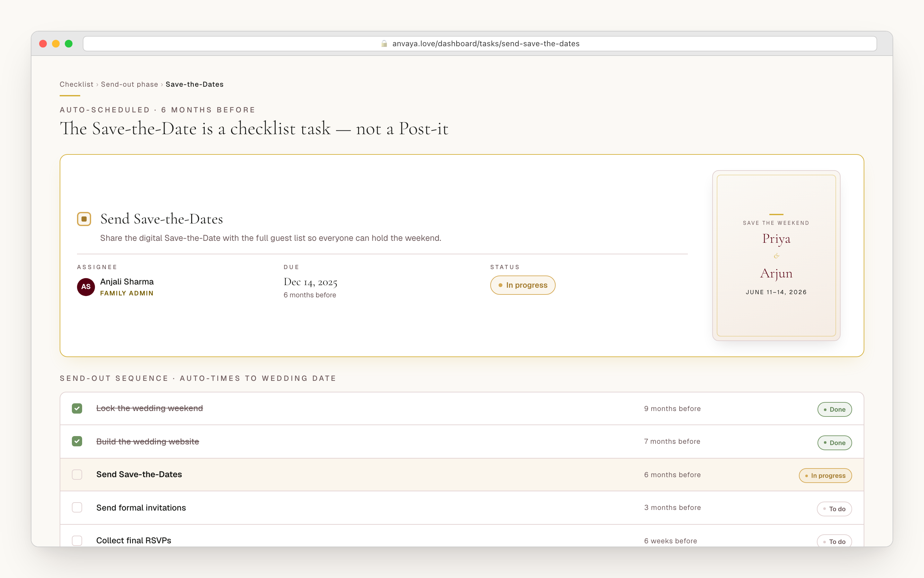Screen dimensions: 924x578
Task: Click the Save-the-Dates breadcrumb
Action: click(195, 84)
